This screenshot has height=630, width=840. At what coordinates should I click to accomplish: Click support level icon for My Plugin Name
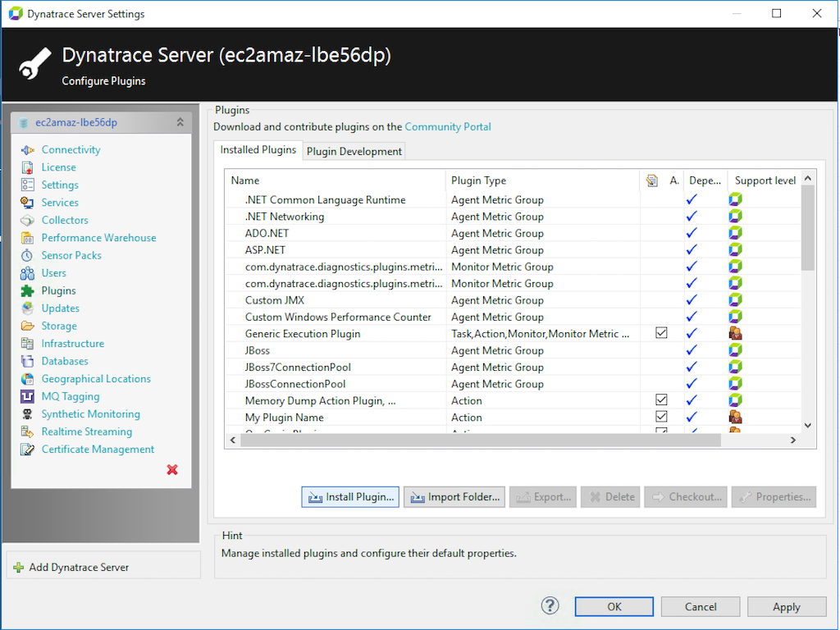pos(736,417)
